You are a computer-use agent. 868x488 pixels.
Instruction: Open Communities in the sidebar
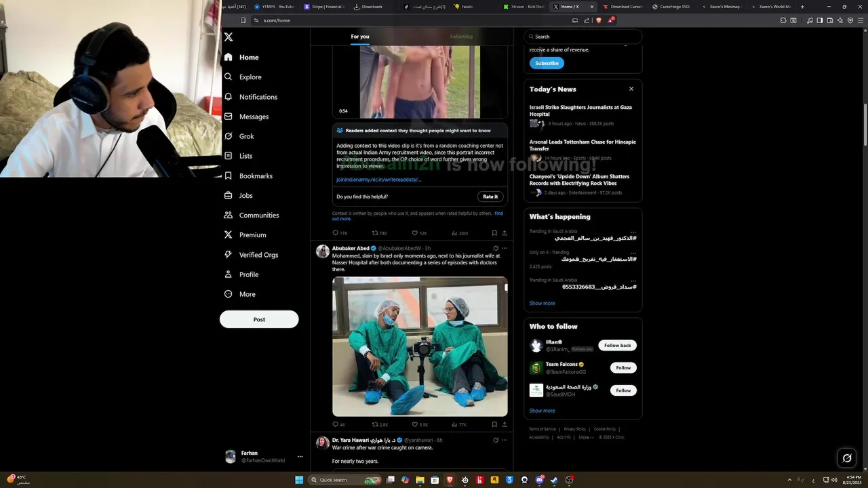pyautogui.click(x=251, y=216)
